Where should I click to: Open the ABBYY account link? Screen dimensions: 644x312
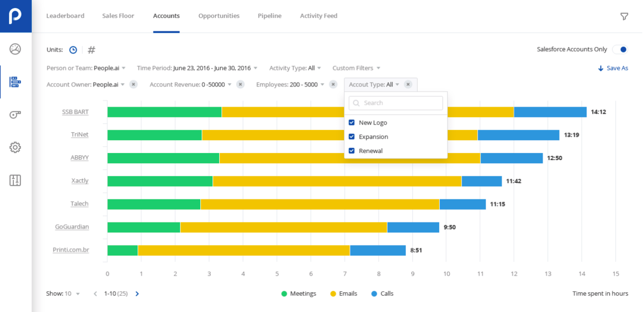click(79, 158)
